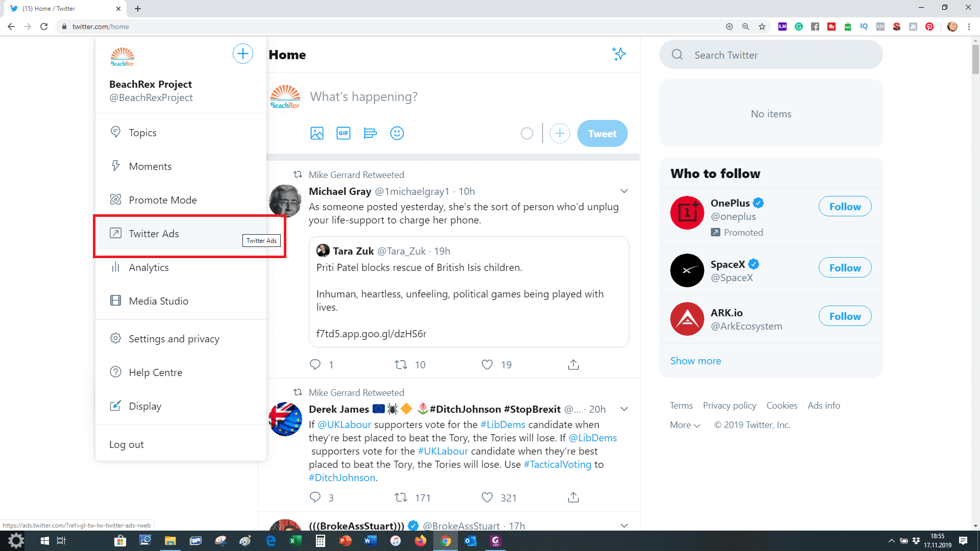Add another tweet with plus button in composer
This screenshot has width=980, height=551.
coord(559,134)
